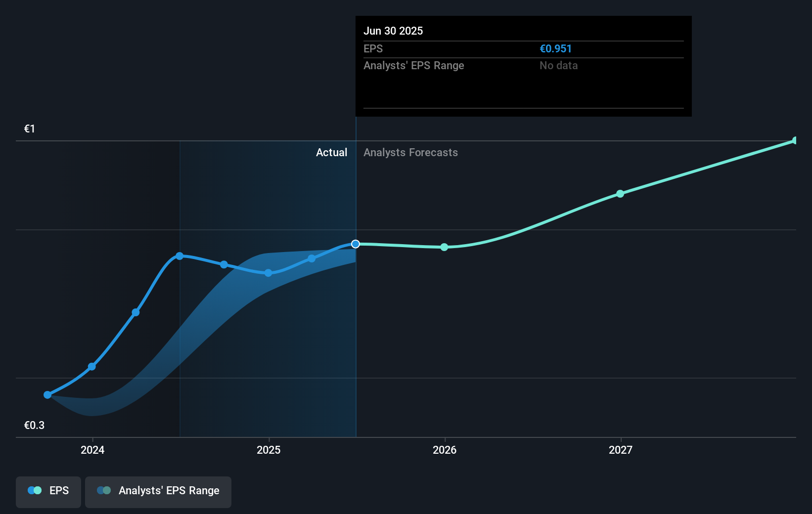Click the dots icon beside Analysts' EPS Range
812x514 pixels.
point(104,490)
